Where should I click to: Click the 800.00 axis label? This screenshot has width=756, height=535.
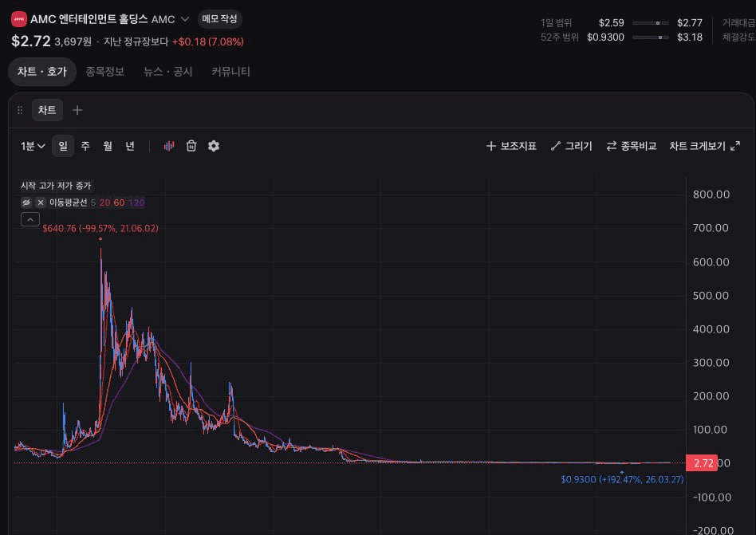711,195
